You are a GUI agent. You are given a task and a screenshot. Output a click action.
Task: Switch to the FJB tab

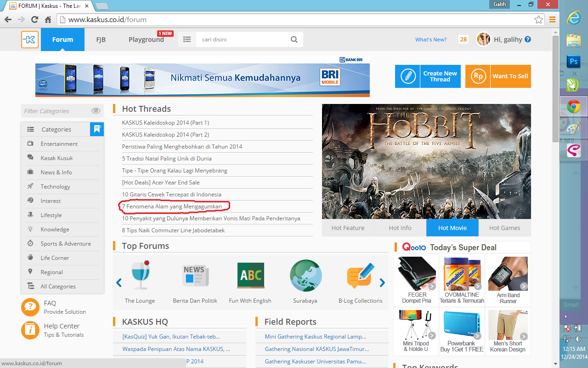pos(101,40)
